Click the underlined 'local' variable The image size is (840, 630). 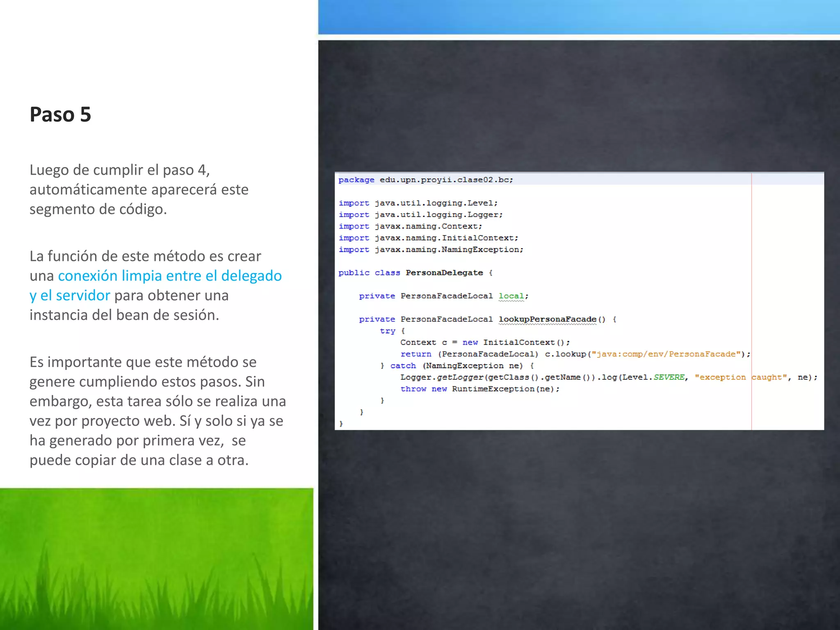coord(511,296)
